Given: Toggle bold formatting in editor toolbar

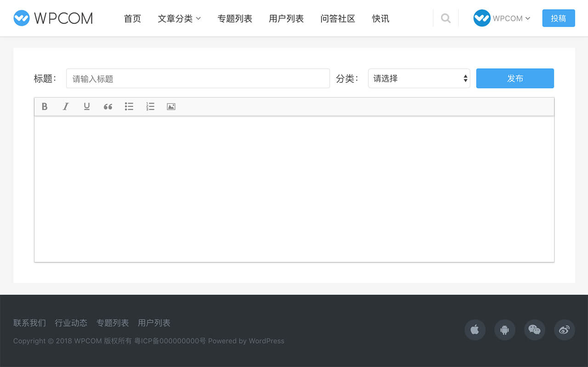Looking at the screenshot, I should pyautogui.click(x=45, y=107).
